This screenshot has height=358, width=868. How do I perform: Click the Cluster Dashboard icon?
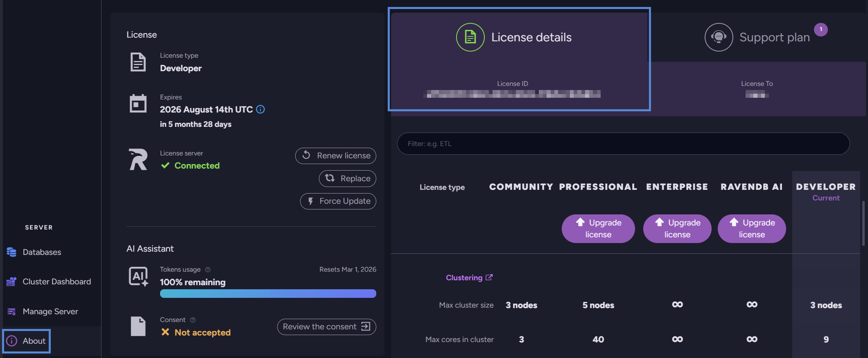[11, 281]
